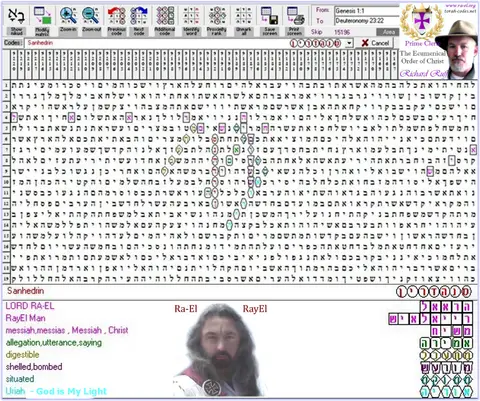Click the Sanhedrin label below the matrix
480x401 pixels.
[26, 291]
